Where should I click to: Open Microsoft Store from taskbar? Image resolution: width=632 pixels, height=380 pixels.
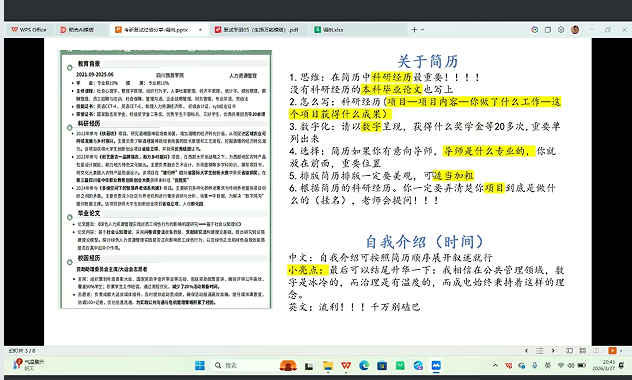point(382,366)
